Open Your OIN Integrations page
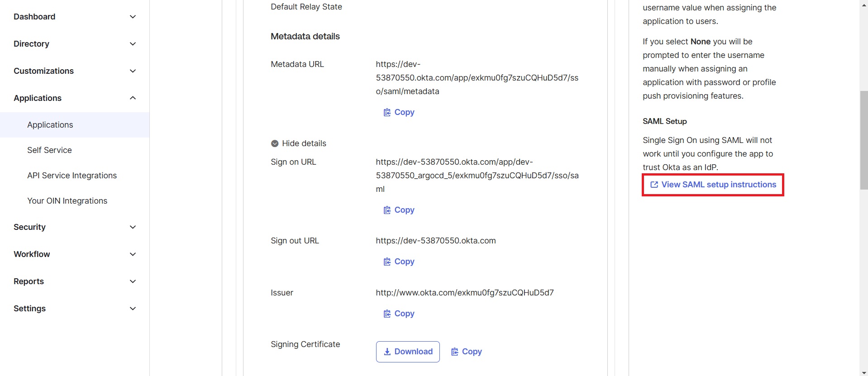 (x=67, y=200)
